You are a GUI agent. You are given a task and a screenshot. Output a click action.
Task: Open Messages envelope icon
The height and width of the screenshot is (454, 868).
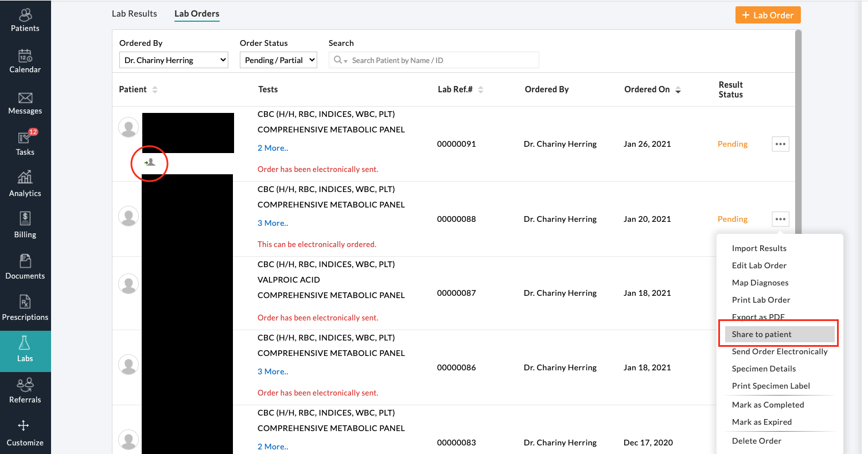25,98
